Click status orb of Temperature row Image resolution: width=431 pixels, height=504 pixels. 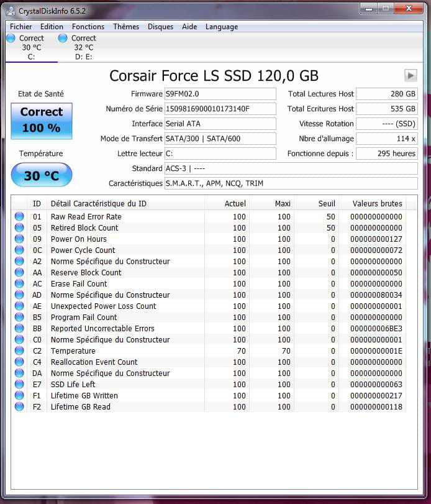(x=19, y=351)
